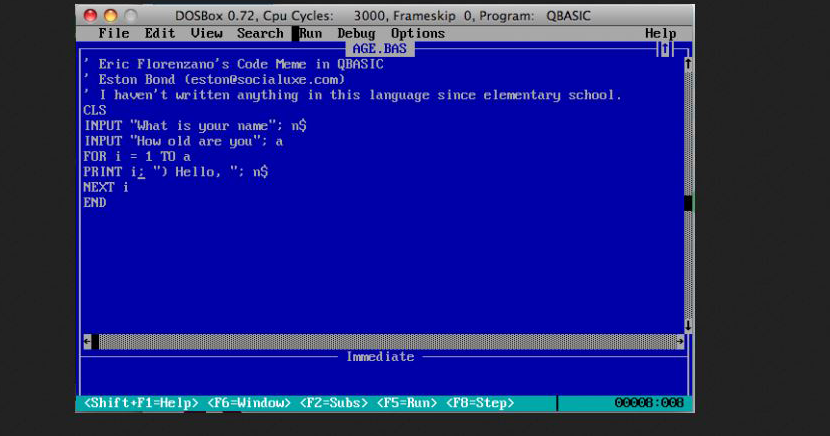Image resolution: width=830 pixels, height=436 pixels.
Task: Open the Debug menu
Action: 357,33
